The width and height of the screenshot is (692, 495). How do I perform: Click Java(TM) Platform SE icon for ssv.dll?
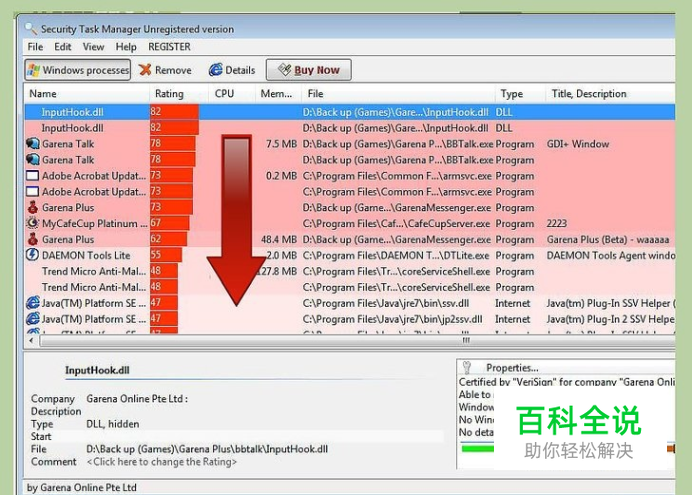pos(33,303)
